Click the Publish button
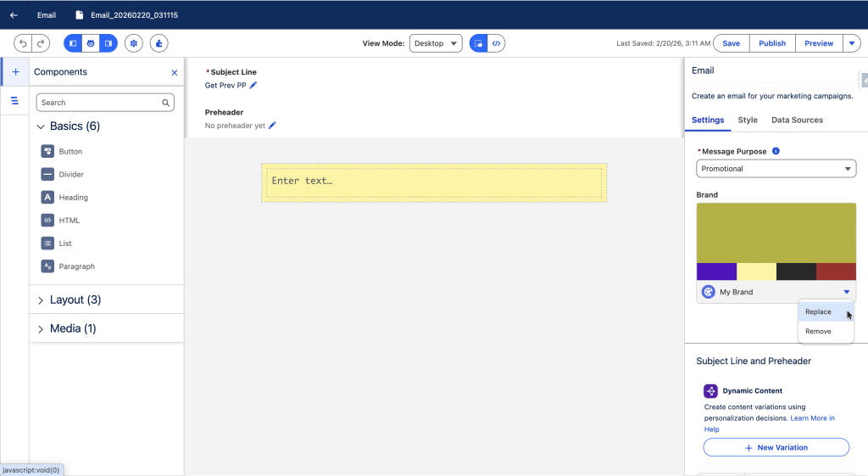The width and height of the screenshot is (868, 476). pyautogui.click(x=771, y=43)
